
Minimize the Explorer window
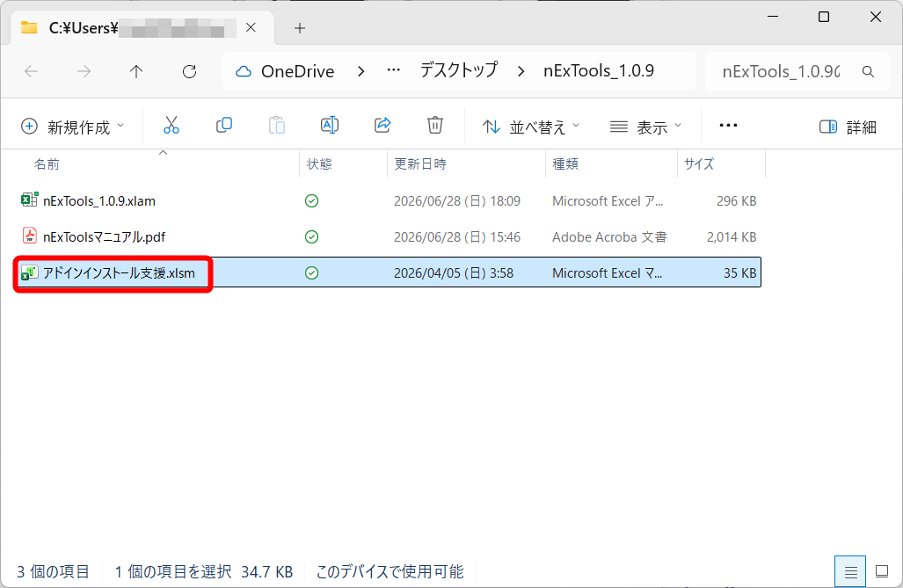(773, 17)
